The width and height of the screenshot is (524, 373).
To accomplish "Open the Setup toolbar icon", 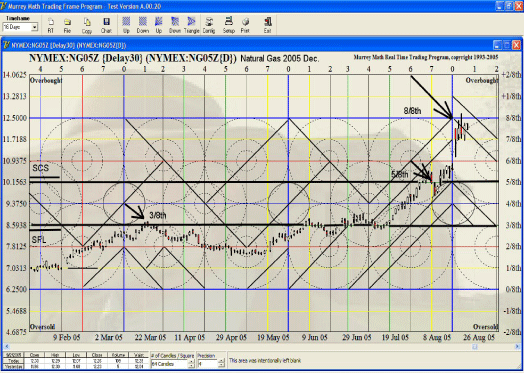I will pos(229,25).
